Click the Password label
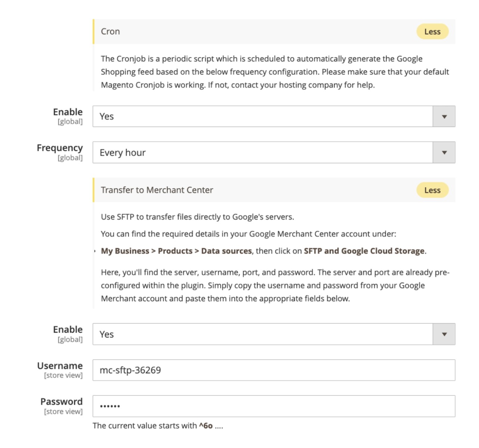 pos(62,402)
